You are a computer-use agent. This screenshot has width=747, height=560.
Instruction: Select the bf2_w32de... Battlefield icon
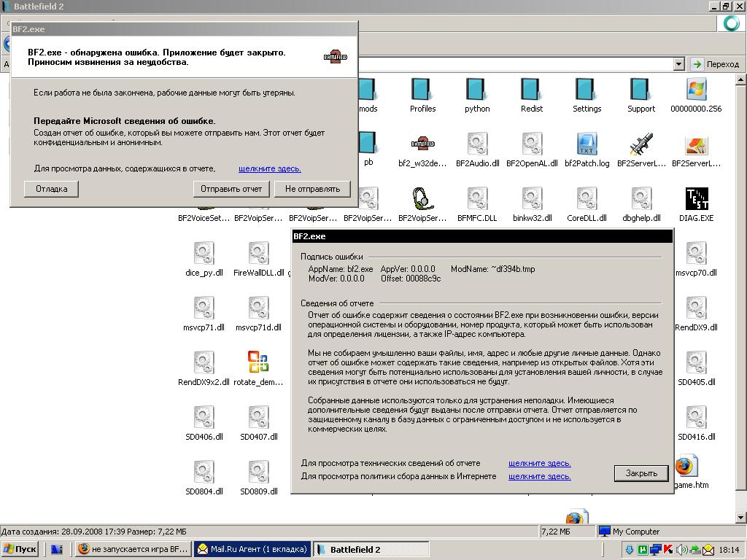point(422,145)
